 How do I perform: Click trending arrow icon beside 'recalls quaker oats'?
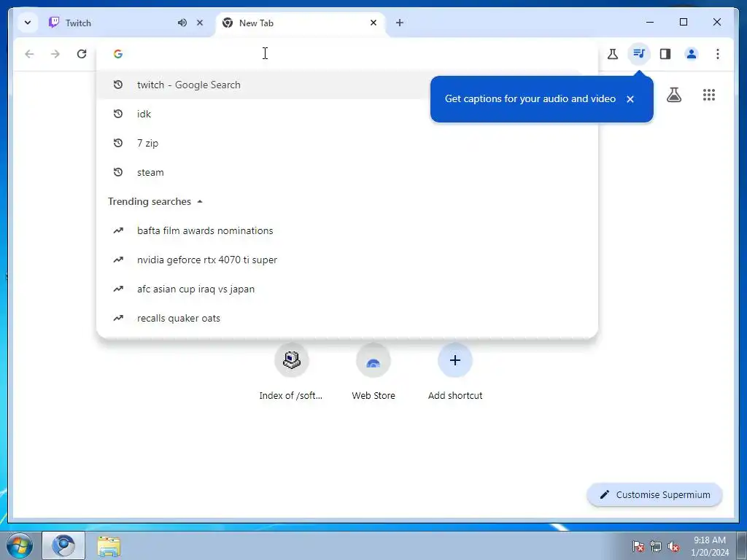click(x=118, y=318)
